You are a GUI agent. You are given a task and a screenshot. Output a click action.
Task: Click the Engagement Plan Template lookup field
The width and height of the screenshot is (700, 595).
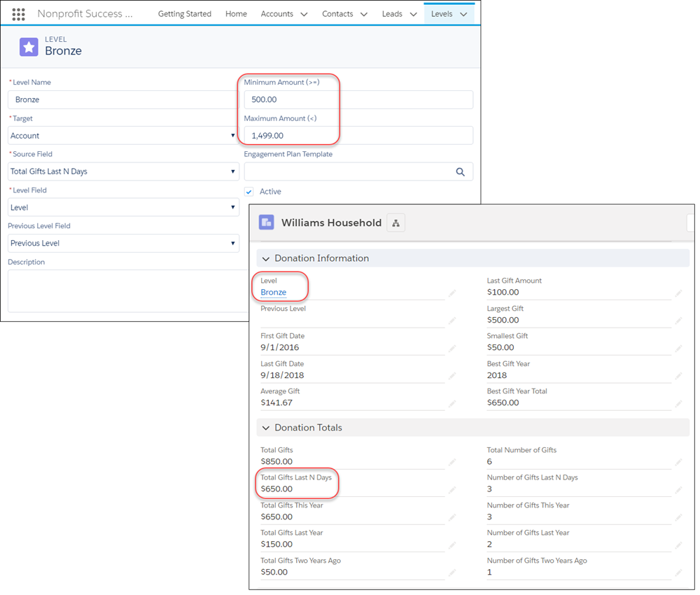coord(358,171)
